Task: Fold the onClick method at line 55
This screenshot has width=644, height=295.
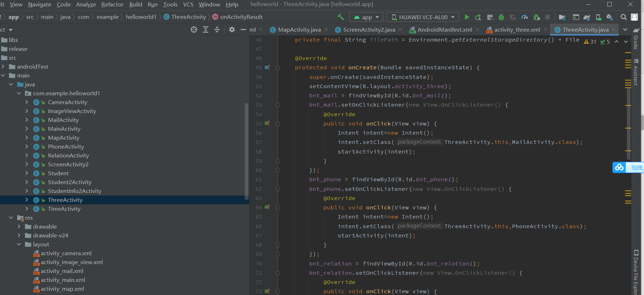Action: point(278,124)
